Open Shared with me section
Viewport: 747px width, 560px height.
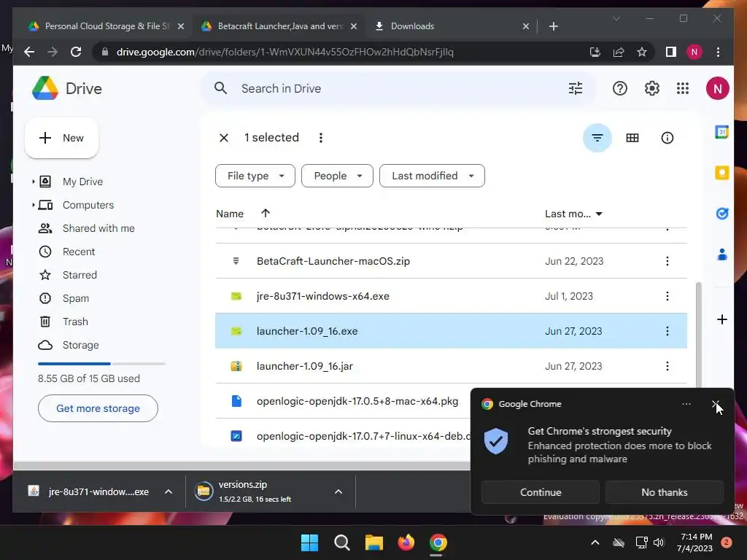tap(98, 228)
